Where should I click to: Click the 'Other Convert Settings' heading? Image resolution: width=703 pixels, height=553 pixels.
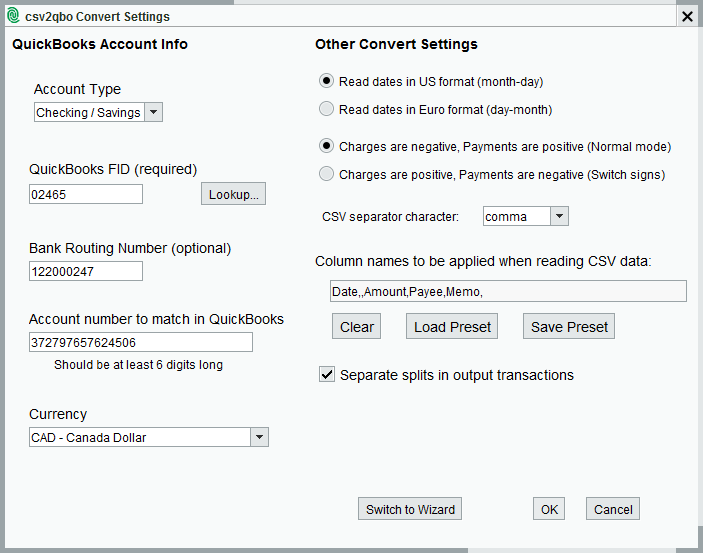396,44
